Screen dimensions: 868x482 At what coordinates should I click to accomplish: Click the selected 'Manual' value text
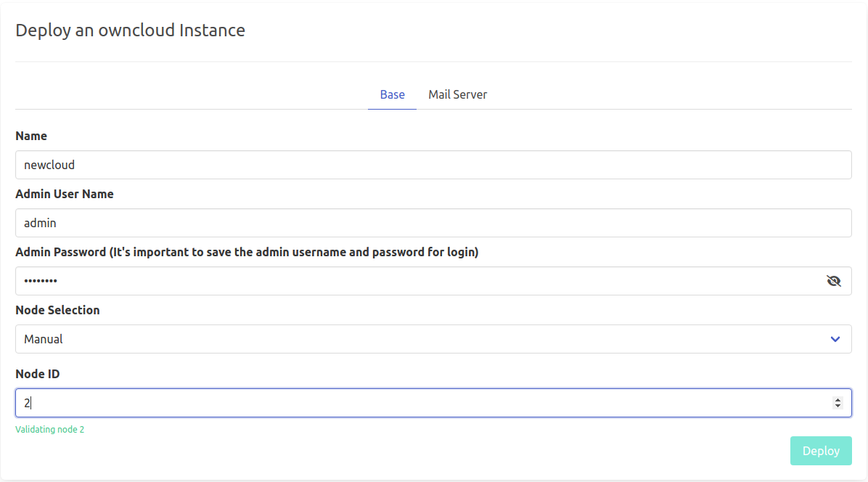coord(44,339)
